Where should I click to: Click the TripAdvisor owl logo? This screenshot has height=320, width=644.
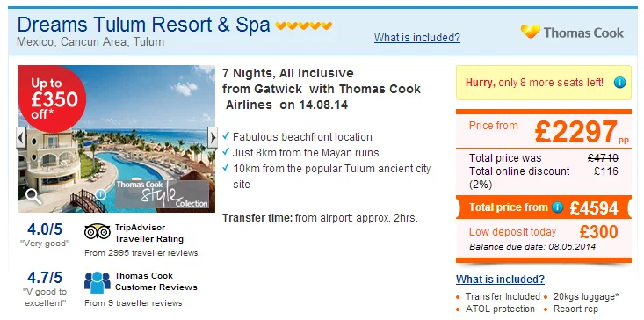(98, 232)
